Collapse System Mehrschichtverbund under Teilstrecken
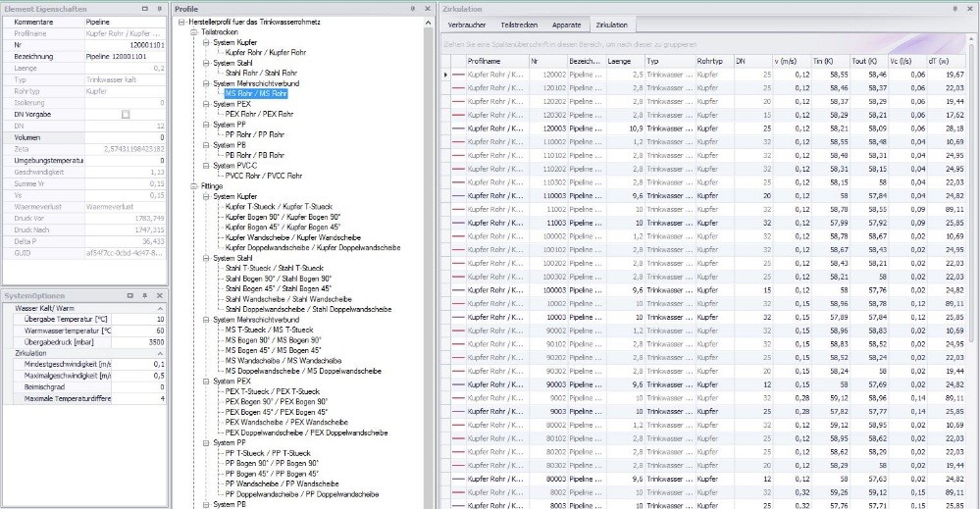This screenshot has width=980, height=509. pyautogui.click(x=206, y=83)
